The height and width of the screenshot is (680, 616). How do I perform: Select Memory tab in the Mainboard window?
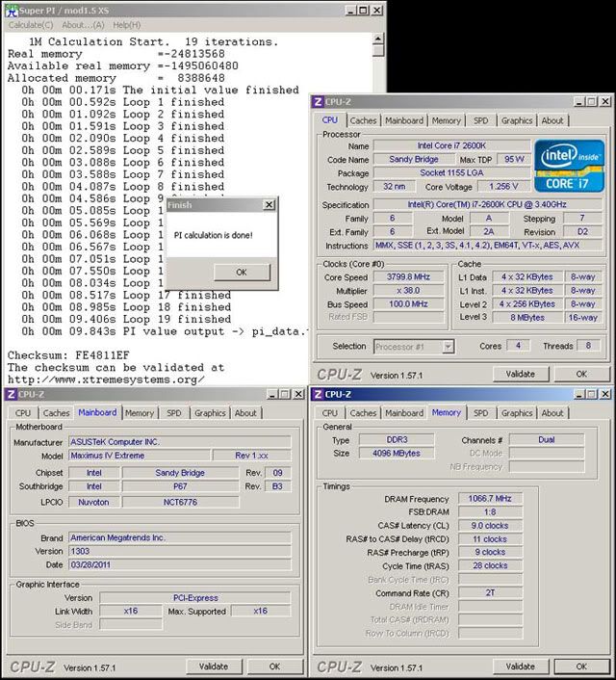pos(140,413)
